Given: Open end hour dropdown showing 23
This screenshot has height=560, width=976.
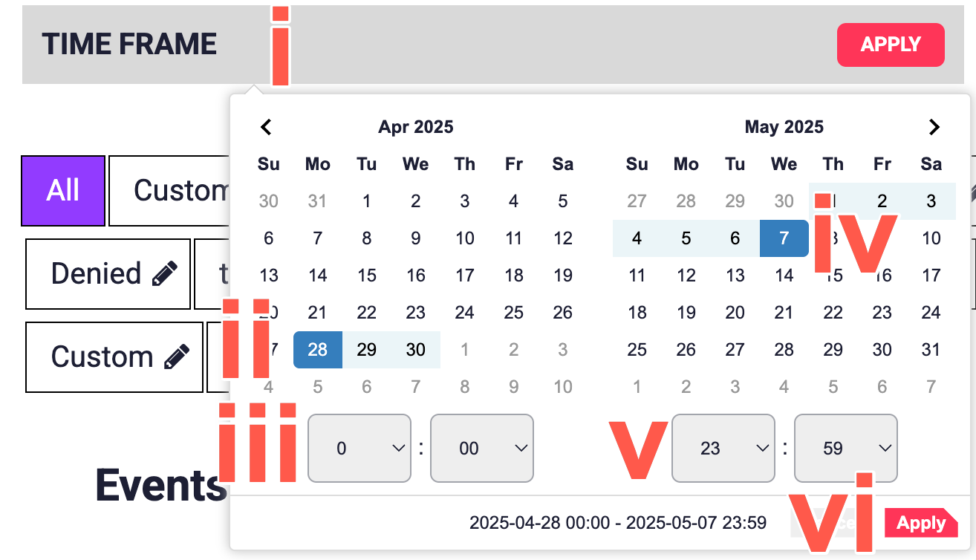Looking at the screenshot, I should [723, 448].
